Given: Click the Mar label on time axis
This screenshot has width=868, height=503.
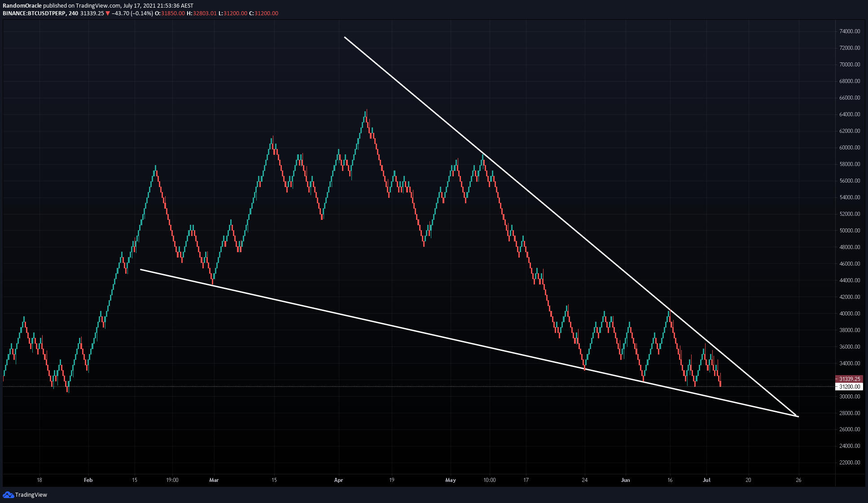Looking at the screenshot, I should pos(214,480).
